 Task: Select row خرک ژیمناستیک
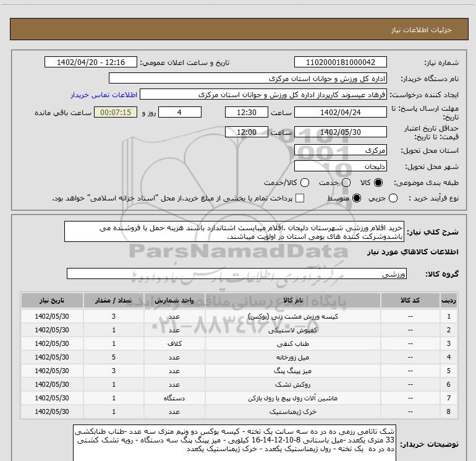[239, 411]
